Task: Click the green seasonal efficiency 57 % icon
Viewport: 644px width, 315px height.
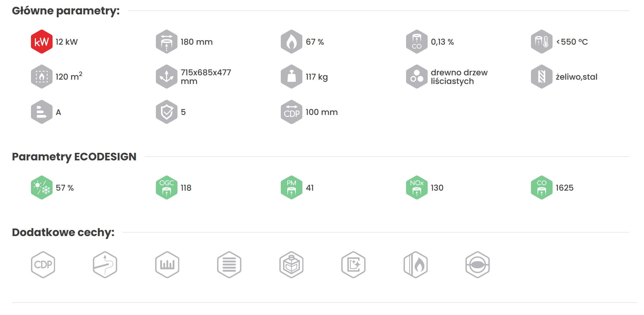Action: pyautogui.click(x=41, y=188)
